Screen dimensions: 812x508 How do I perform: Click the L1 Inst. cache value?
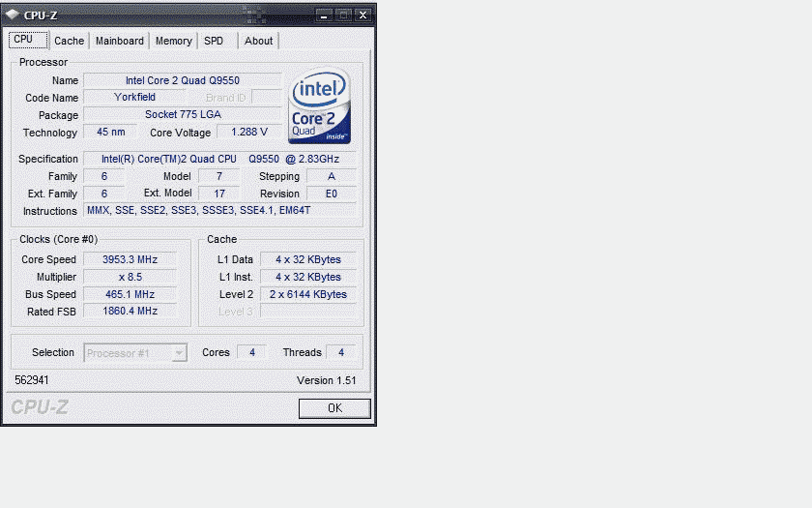point(308,277)
